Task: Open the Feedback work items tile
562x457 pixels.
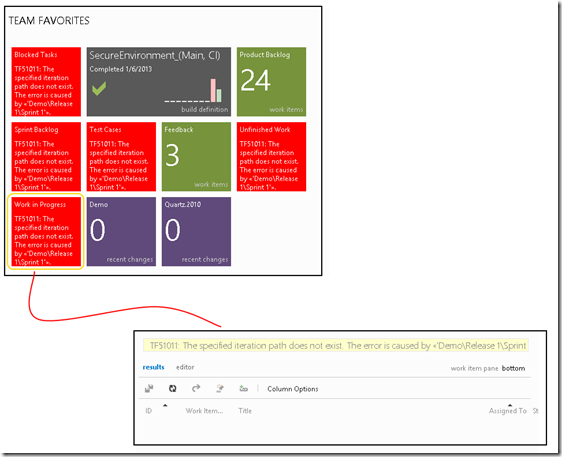Action: 196,157
